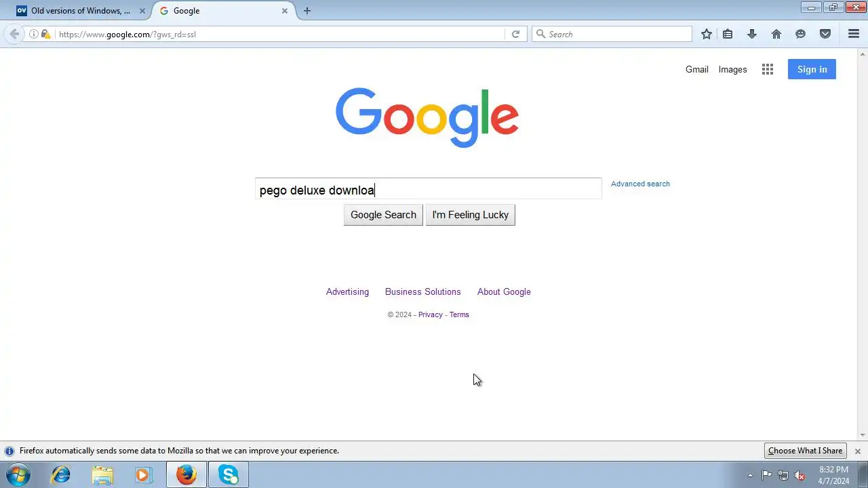The image size is (868, 488).
Task: Click the Google Search button
Action: point(383,215)
